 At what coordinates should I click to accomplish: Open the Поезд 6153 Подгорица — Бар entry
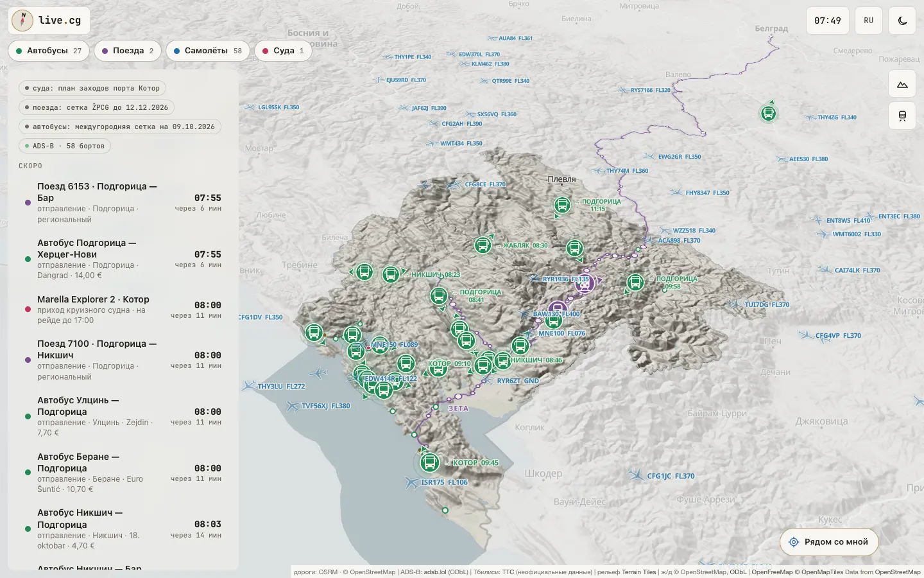(x=123, y=203)
